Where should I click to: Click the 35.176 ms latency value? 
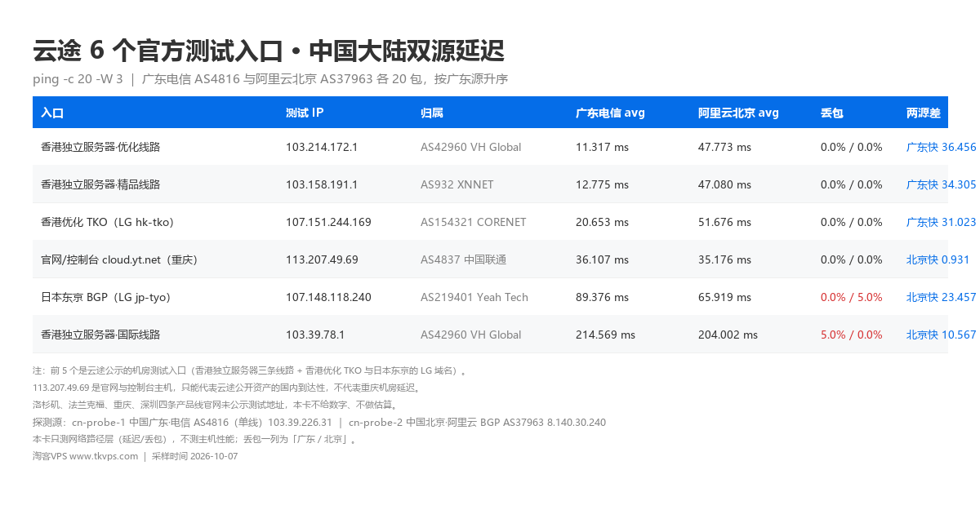pyautogui.click(x=724, y=260)
